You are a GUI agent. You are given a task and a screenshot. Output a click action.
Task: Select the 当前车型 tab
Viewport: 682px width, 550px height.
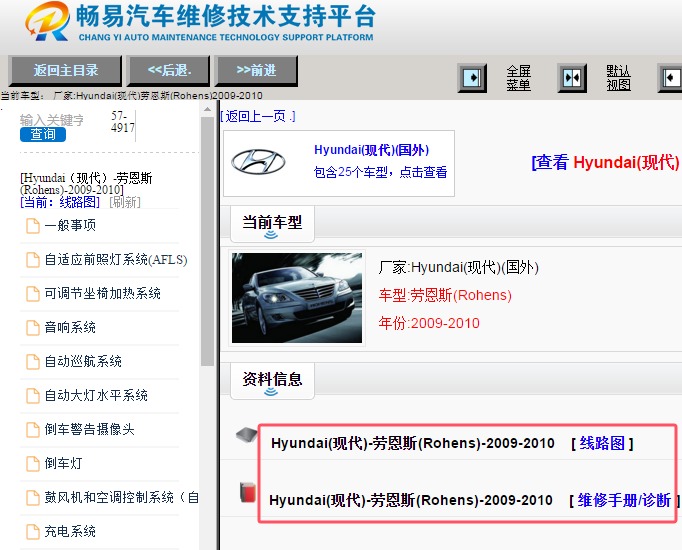pyautogui.click(x=272, y=225)
